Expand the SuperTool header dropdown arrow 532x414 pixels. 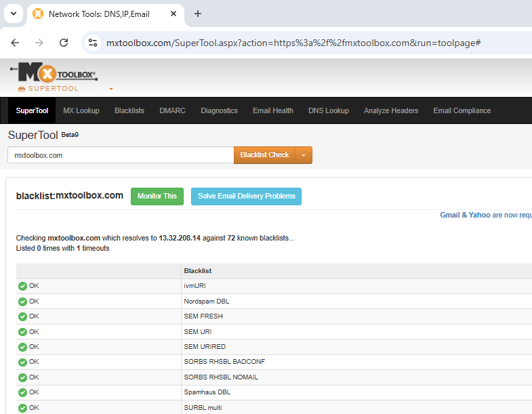(111, 89)
